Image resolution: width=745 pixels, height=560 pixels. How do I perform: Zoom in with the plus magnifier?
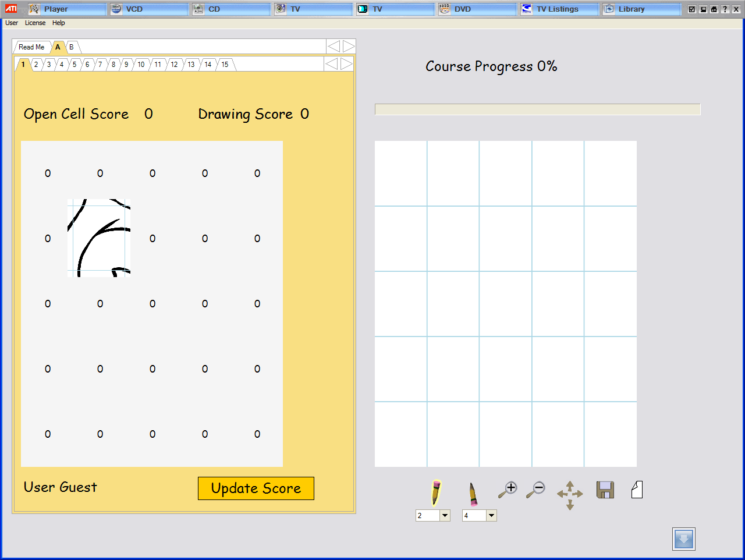(x=508, y=490)
